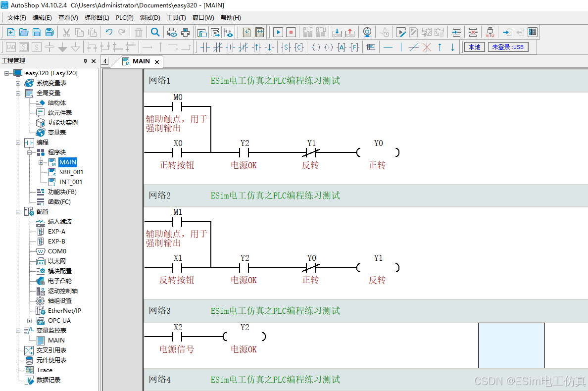This screenshot has height=391, width=588.
Task: Draw a horizontal connection line
Action: point(388,47)
